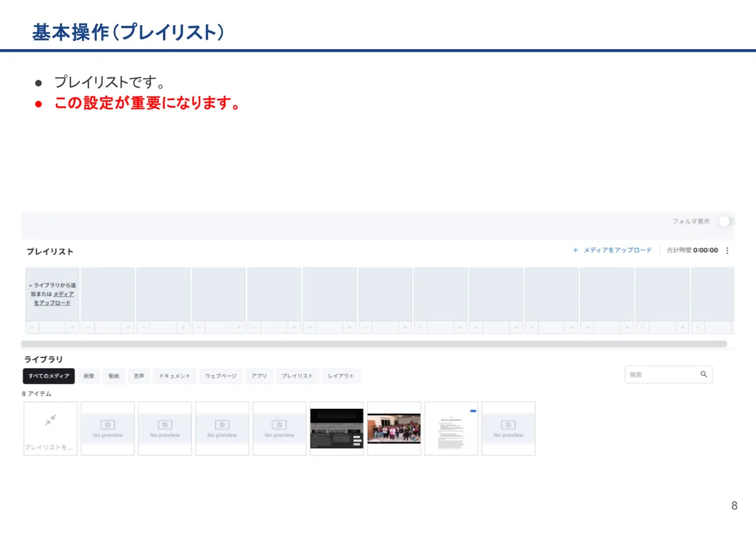
Task: Click the minus button under the ライブラリから追加 slot
Action: [31, 327]
